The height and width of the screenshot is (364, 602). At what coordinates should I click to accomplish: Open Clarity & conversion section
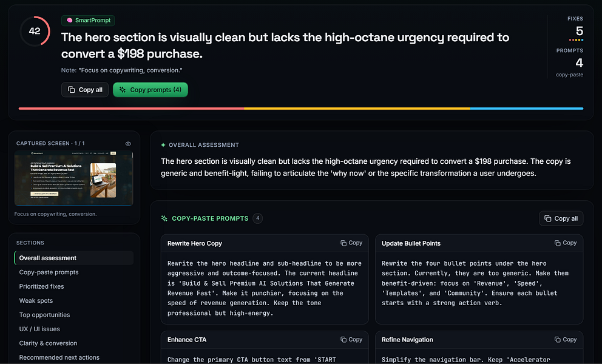click(x=48, y=343)
